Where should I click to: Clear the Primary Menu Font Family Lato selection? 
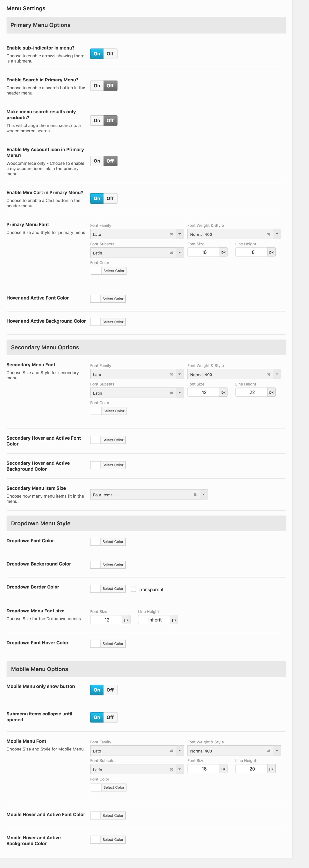(x=171, y=234)
